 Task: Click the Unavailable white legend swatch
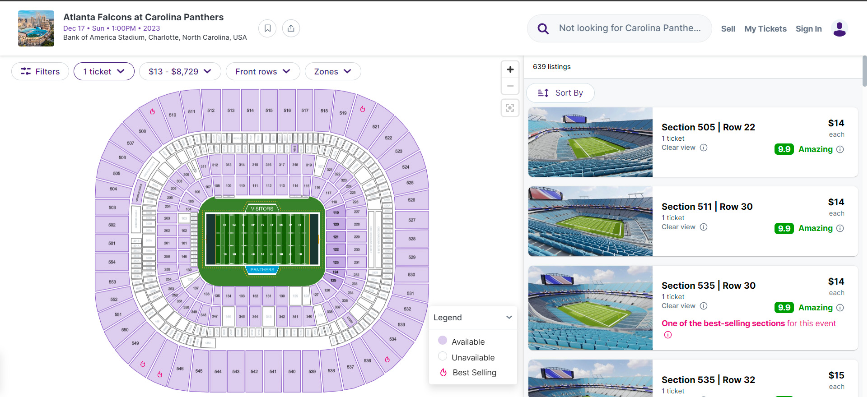point(443,356)
